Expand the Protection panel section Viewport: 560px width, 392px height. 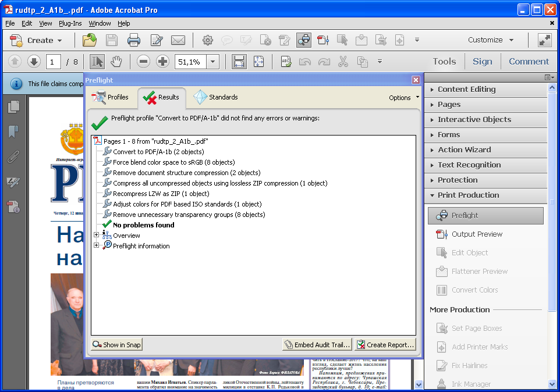click(485, 180)
